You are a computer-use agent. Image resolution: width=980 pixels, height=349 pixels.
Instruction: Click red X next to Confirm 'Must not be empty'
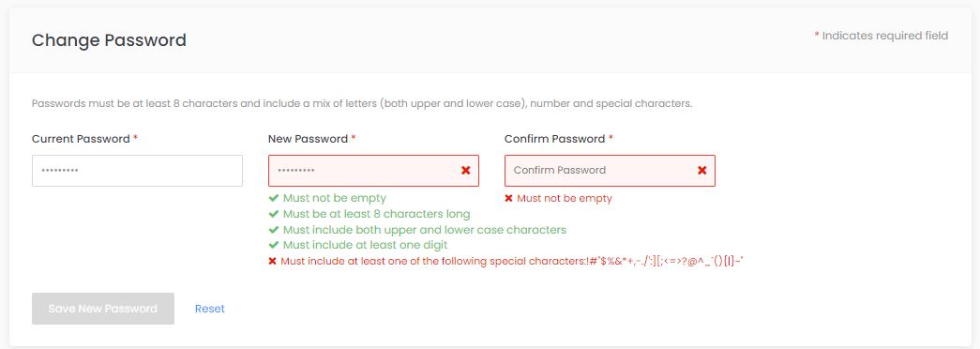(508, 198)
